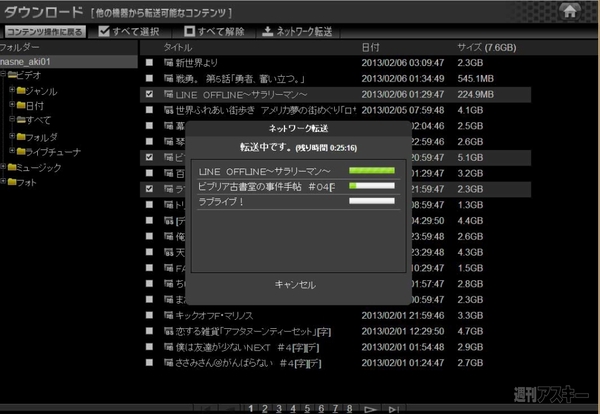Check the 世界ふれあい街歩き checkbox
The image size is (600, 414).
(x=149, y=110)
